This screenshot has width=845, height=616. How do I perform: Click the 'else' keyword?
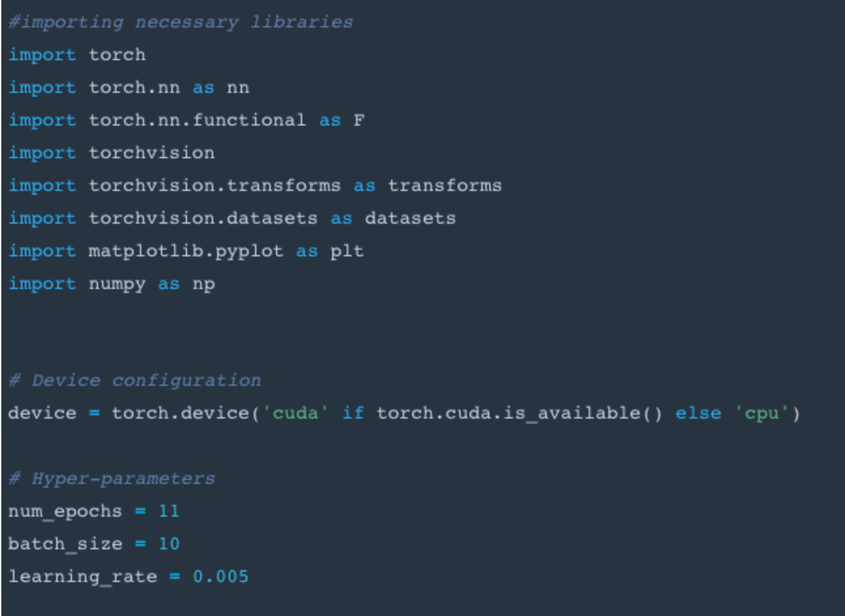point(698,413)
